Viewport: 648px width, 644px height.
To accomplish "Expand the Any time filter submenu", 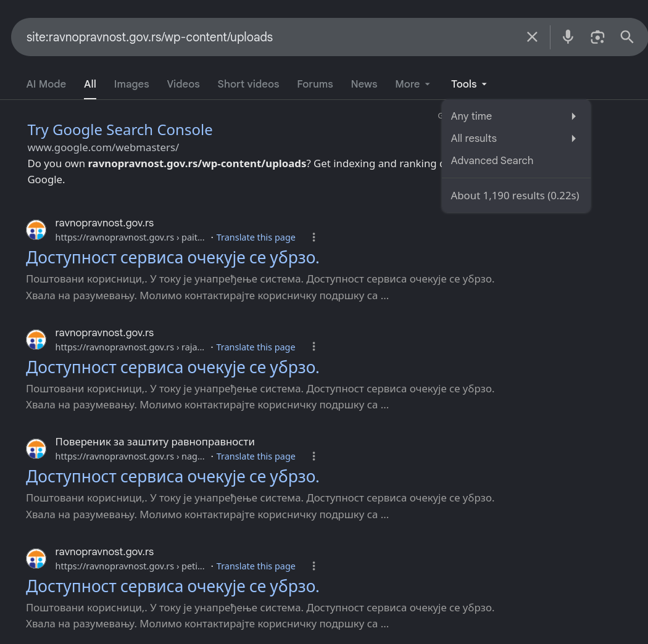I will point(516,116).
